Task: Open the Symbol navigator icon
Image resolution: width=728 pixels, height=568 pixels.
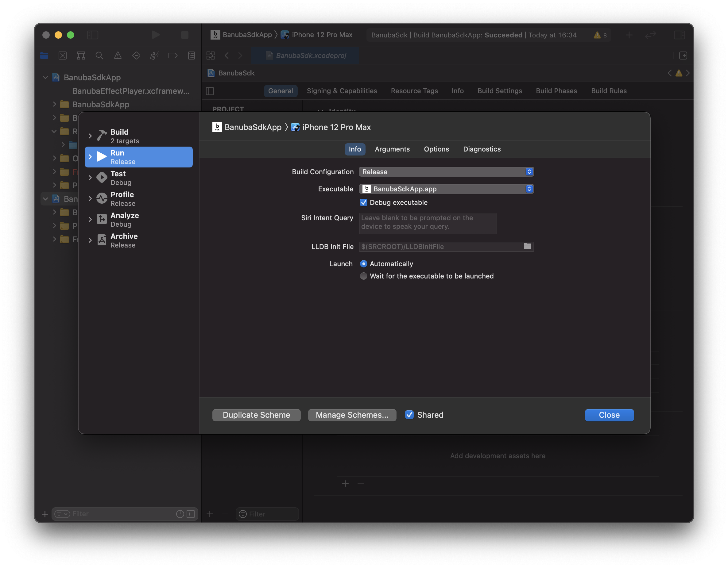Action: (x=81, y=56)
